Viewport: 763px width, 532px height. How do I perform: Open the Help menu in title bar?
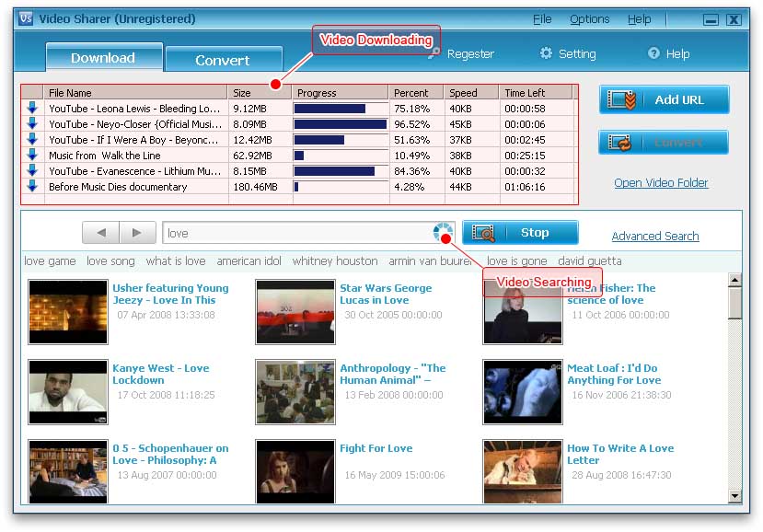639,19
